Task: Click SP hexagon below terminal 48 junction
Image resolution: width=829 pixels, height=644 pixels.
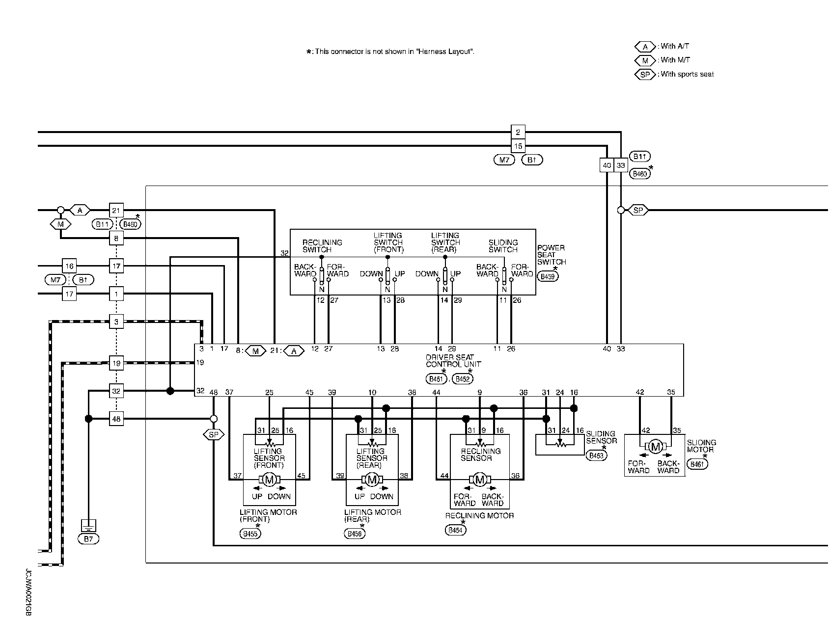Action: click(x=214, y=435)
